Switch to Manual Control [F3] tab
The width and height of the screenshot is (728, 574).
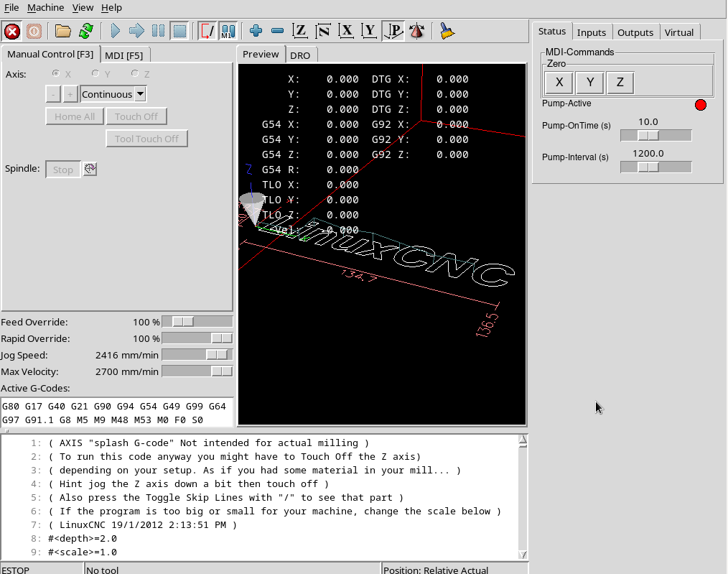tap(50, 55)
